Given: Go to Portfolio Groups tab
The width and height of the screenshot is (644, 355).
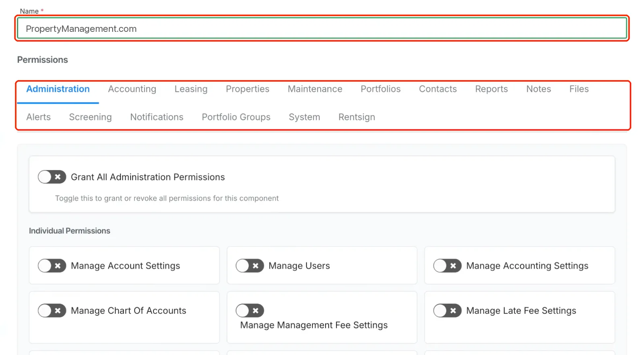Looking at the screenshot, I should click(236, 117).
